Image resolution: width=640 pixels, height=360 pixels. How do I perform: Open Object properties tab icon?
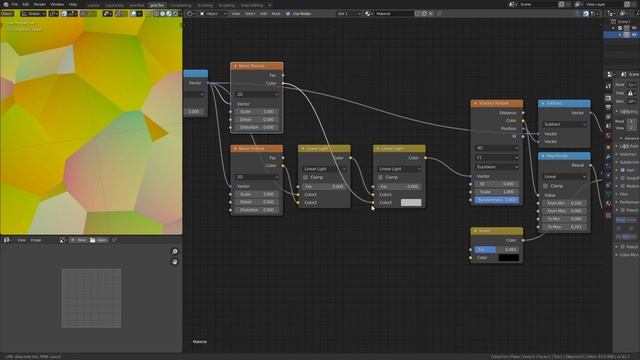pos(608,147)
